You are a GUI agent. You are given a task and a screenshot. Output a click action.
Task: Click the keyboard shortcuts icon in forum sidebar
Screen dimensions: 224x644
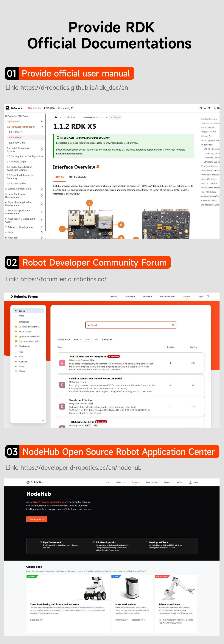[x=43, y=421]
